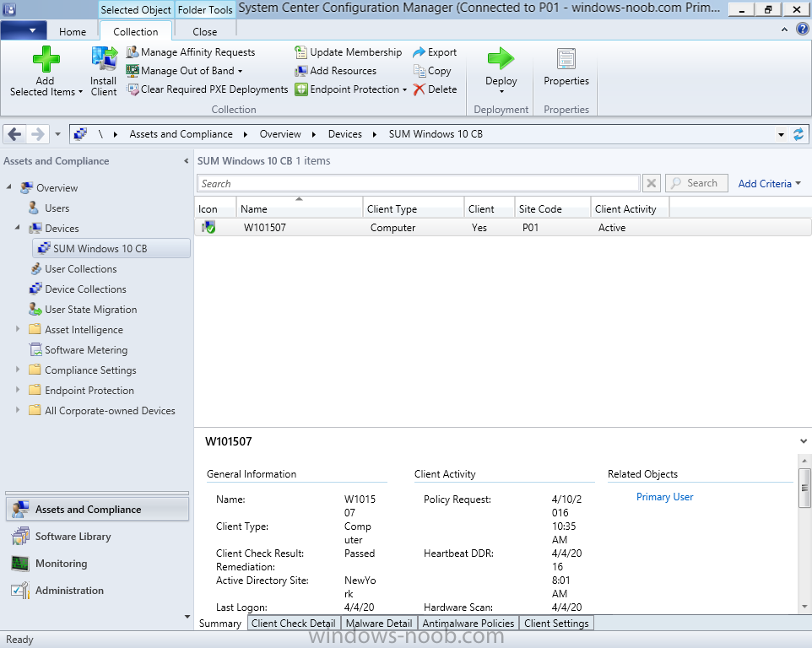Expand All Corporate-owned Devices folder
812x648 pixels.
click(18, 410)
